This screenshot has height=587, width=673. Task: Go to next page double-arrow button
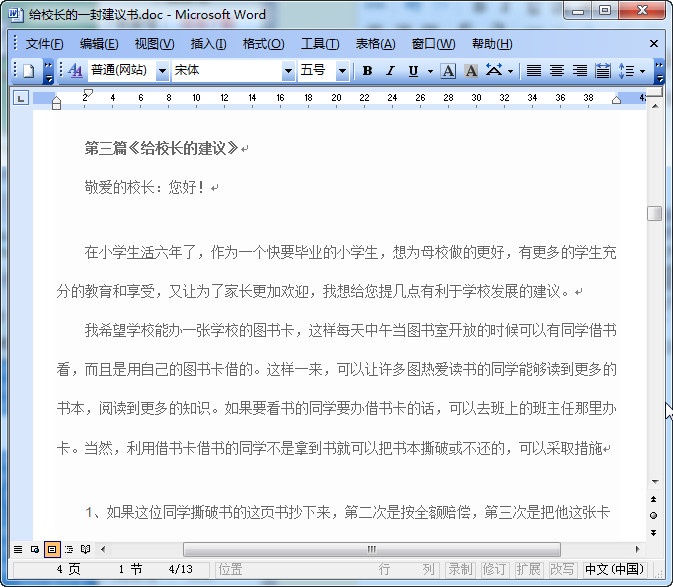click(x=654, y=533)
